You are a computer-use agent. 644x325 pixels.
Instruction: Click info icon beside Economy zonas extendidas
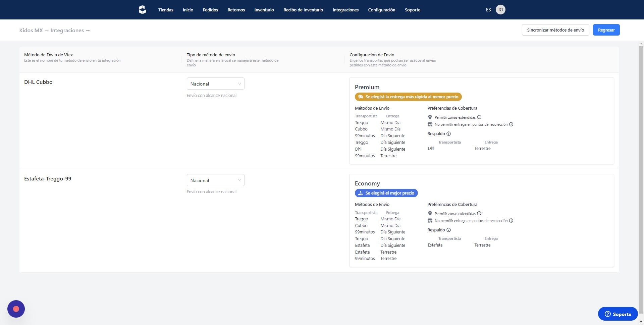[x=479, y=214]
